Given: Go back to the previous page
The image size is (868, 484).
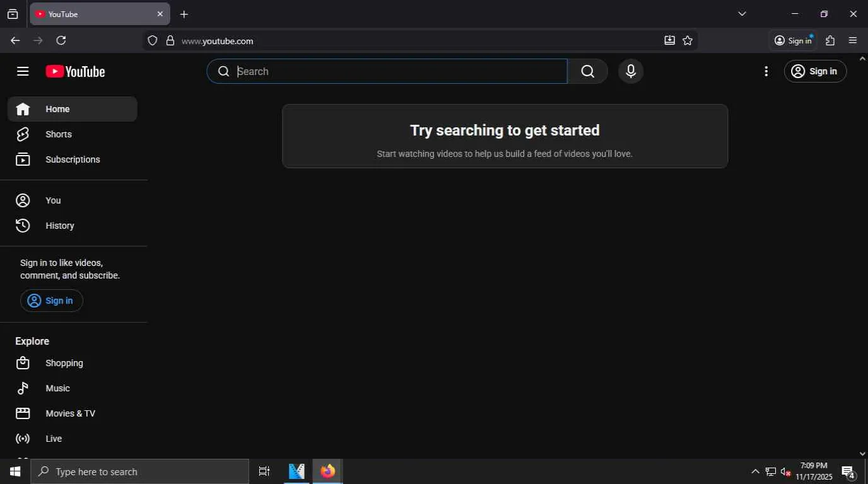Looking at the screenshot, I should click(x=15, y=40).
